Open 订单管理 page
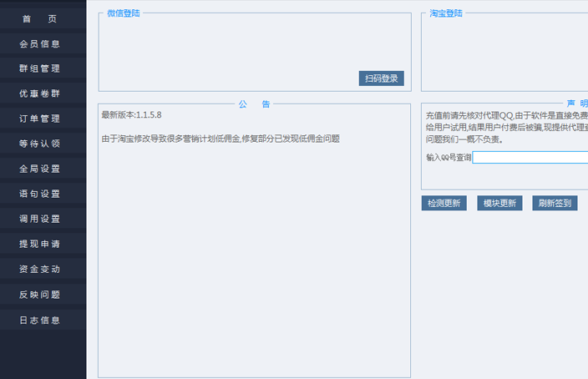 pos(40,119)
